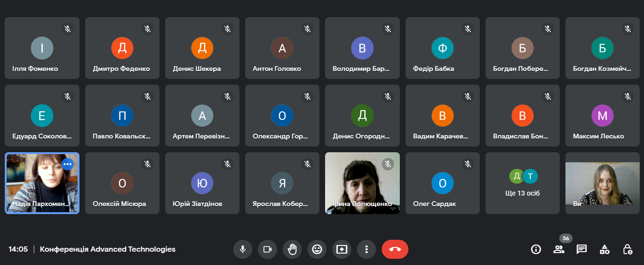Click muted mic icon on Юрій Зіатдінов tile
This screenshot has width=644, height=265.
[228, 164]
